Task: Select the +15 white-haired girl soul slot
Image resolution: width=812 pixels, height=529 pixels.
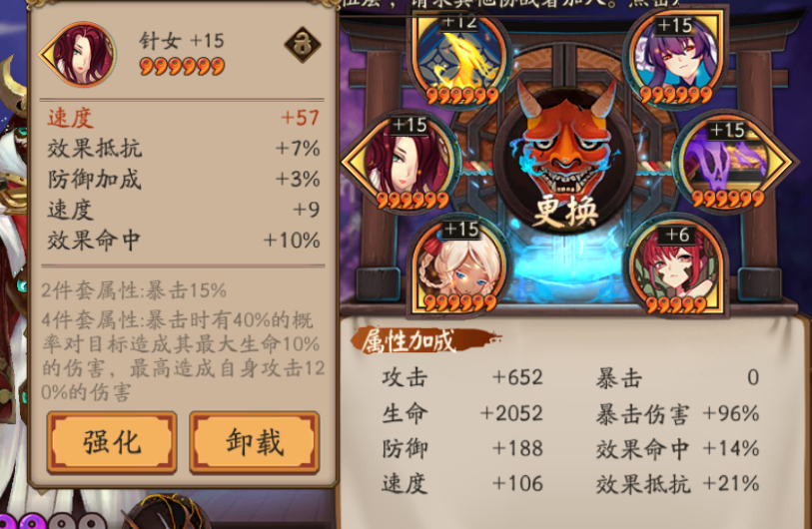Action: coord(459,267)
